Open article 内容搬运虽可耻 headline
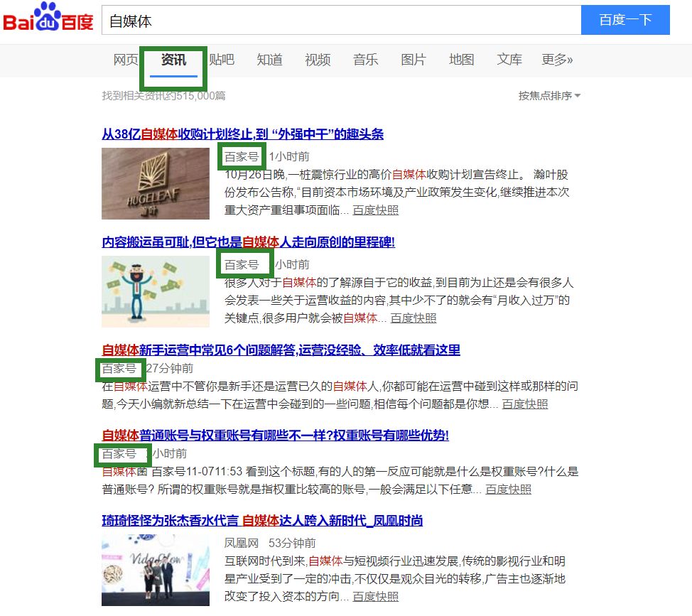Screen dimensions: 692x616 [x=249, y=242]
